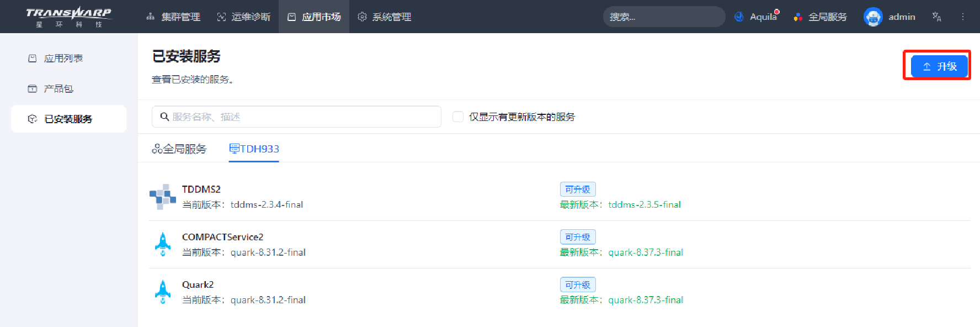Click Quark2 latest version quark-8.37.3-final
This screenshot has height=327, width=980.
(646, 300)
